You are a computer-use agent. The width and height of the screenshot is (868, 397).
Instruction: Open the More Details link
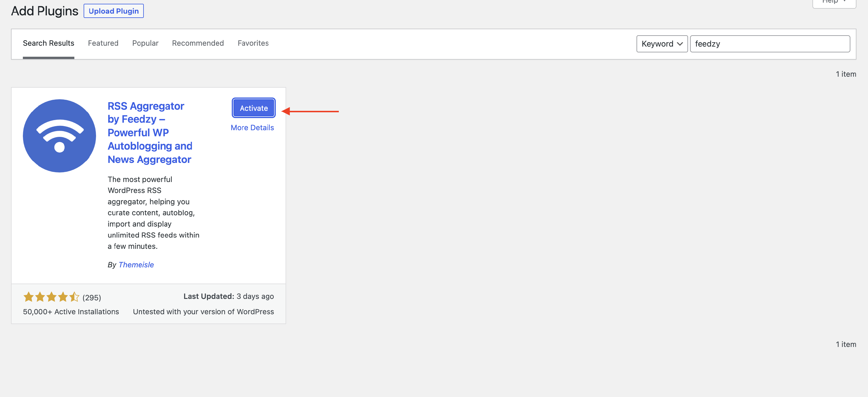(x=252, y=128)
